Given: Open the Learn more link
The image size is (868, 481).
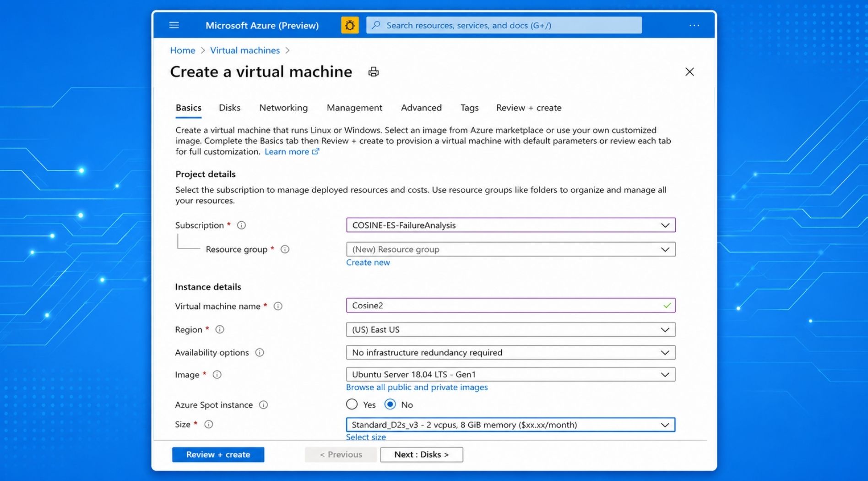Looking at the screenshot, I should point(287,152).
